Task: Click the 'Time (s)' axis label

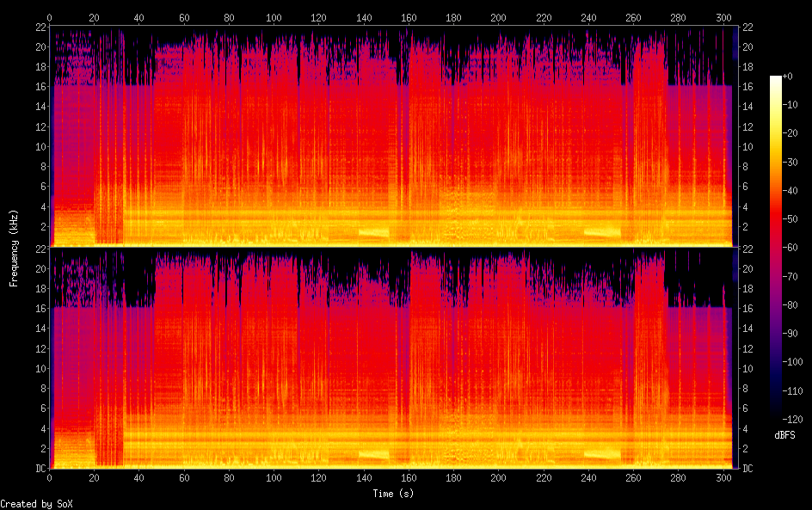Action: (x=395, y=494)
